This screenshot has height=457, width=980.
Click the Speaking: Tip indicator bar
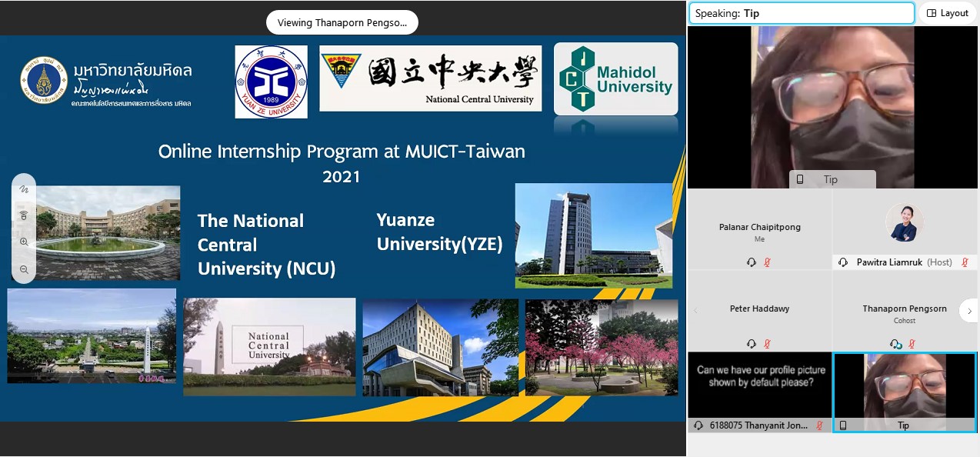[x=800, y=13]
